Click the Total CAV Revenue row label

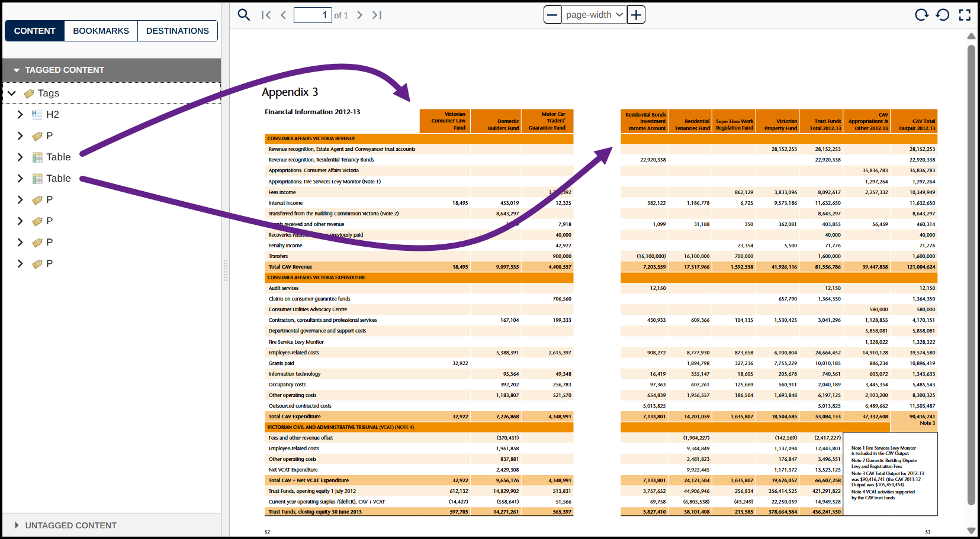point(290,267)
